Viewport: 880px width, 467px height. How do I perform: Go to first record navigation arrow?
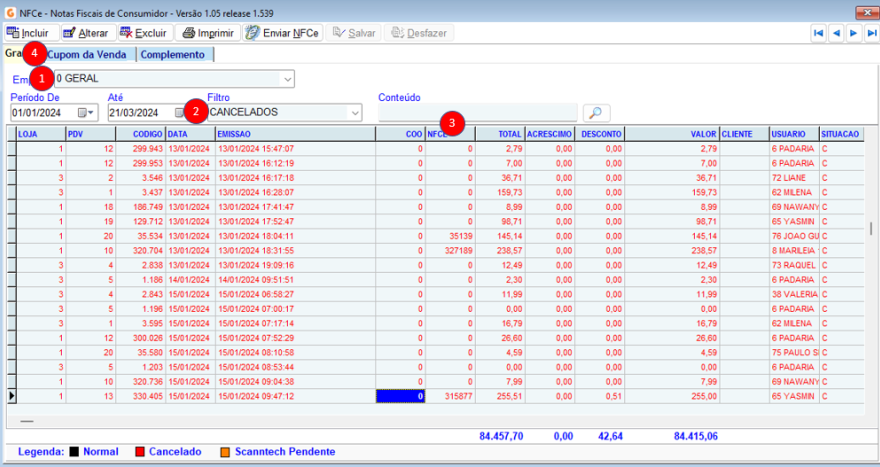(819, 33)
